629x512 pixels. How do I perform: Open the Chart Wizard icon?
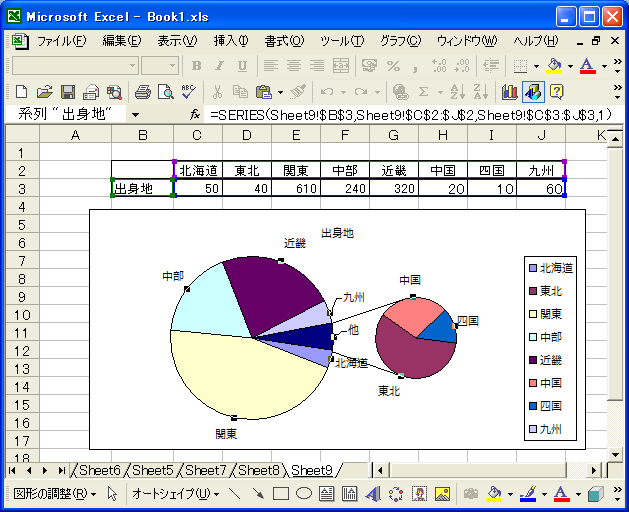coord(509,92)
